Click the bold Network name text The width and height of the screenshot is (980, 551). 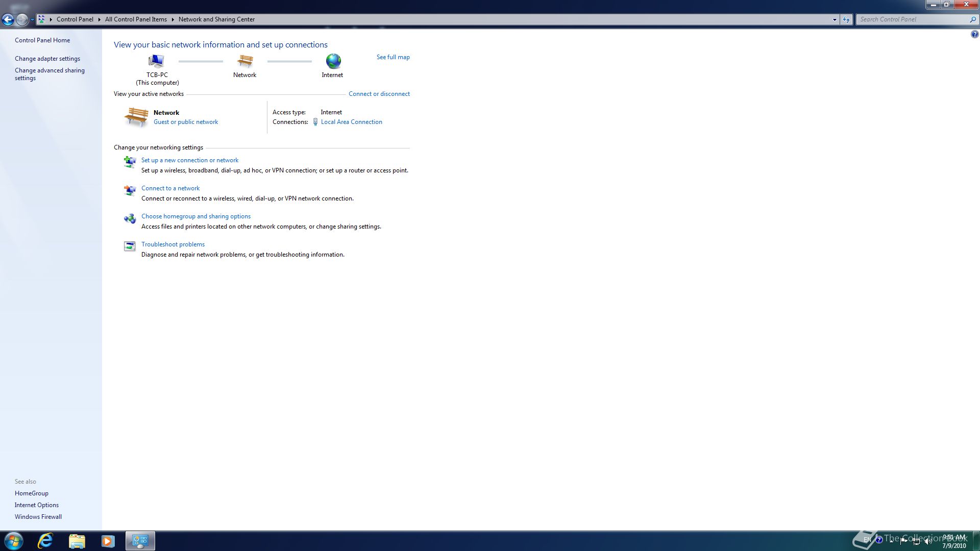(166, 113)
